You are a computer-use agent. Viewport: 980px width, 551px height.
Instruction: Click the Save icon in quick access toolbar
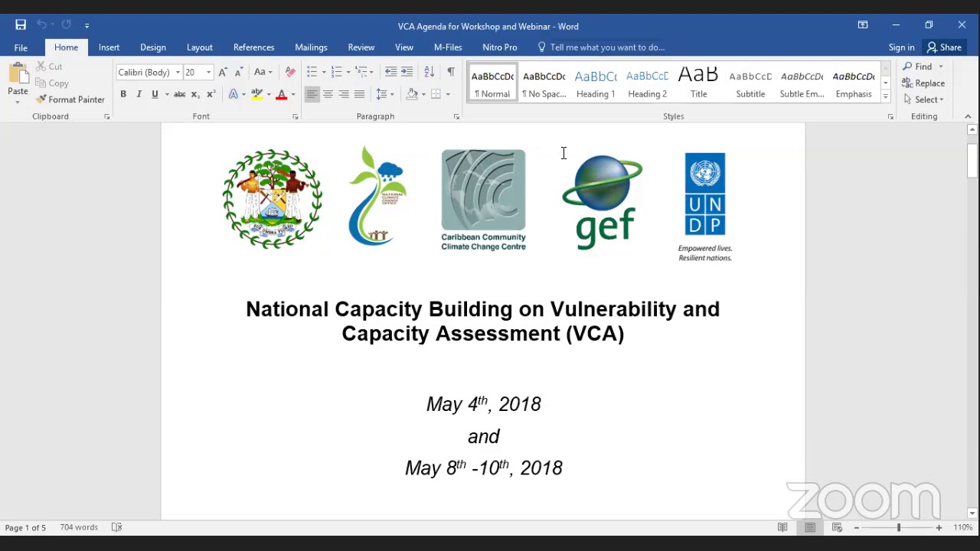(x=21, y=25)
